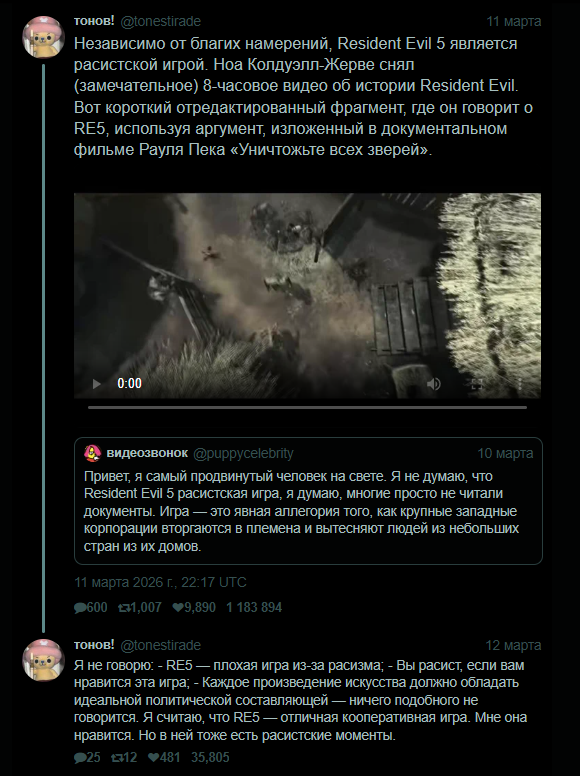This screenshot has width=580, height=776.
Task: Click the retweet icon showing 1,007
Action: (124, 607)
